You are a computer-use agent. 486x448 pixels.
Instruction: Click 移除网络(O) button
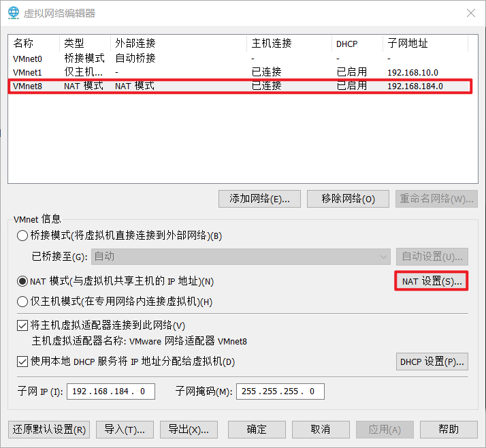click(x=348, y=199)
